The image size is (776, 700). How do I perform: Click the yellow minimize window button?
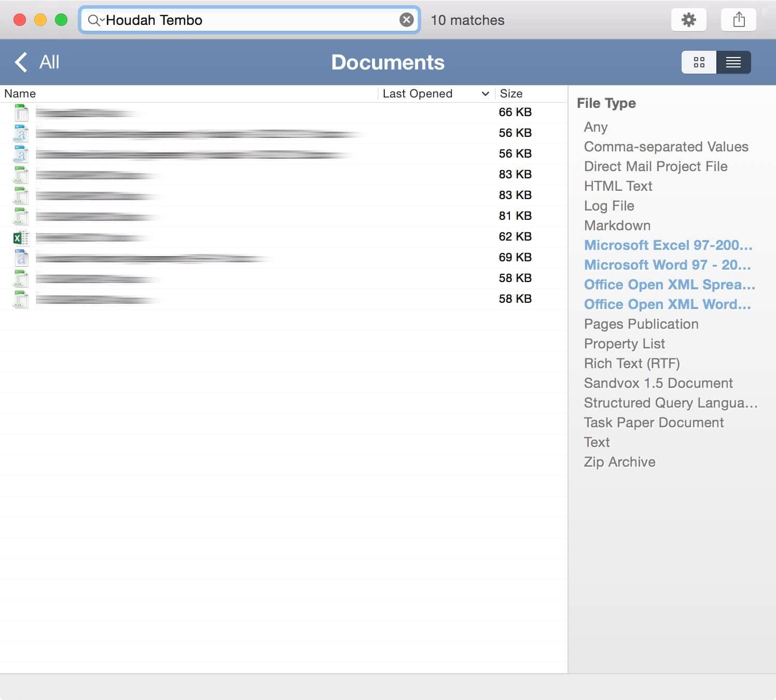coord(40,20)
